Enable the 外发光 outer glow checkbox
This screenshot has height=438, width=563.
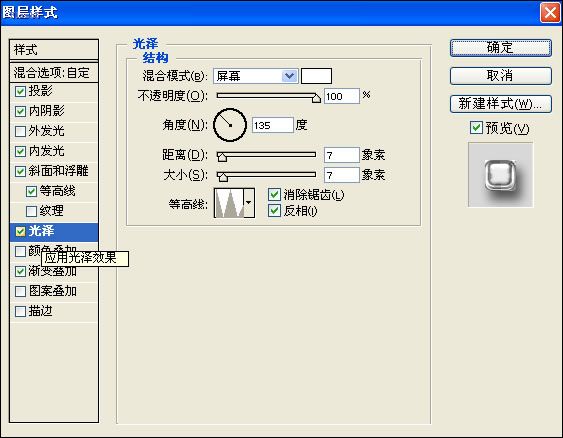tap(20, 131)
